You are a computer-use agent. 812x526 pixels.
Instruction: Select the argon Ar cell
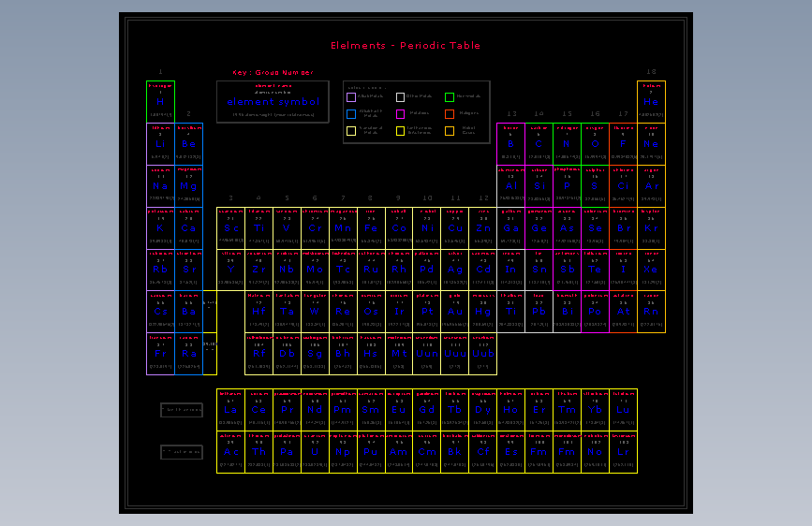[x=651, y=186]
